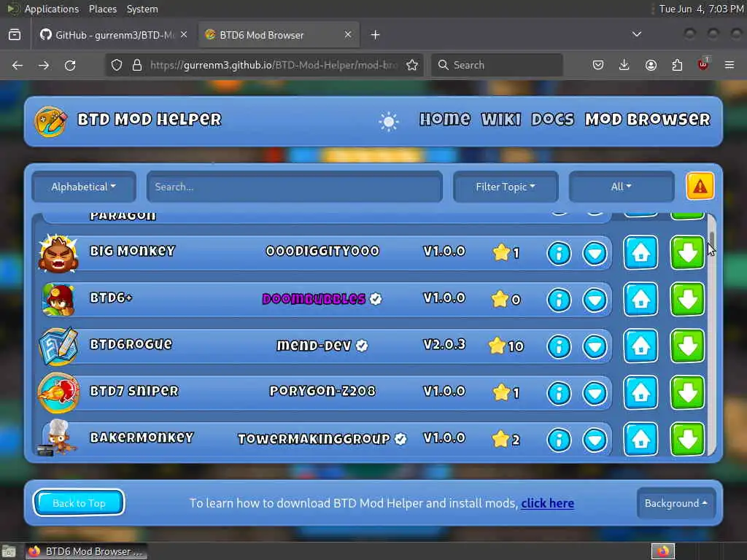Open info for BakerMonkey mod
Image resolution: width=747 pixels, height=560 pixels.
(559, 440)
